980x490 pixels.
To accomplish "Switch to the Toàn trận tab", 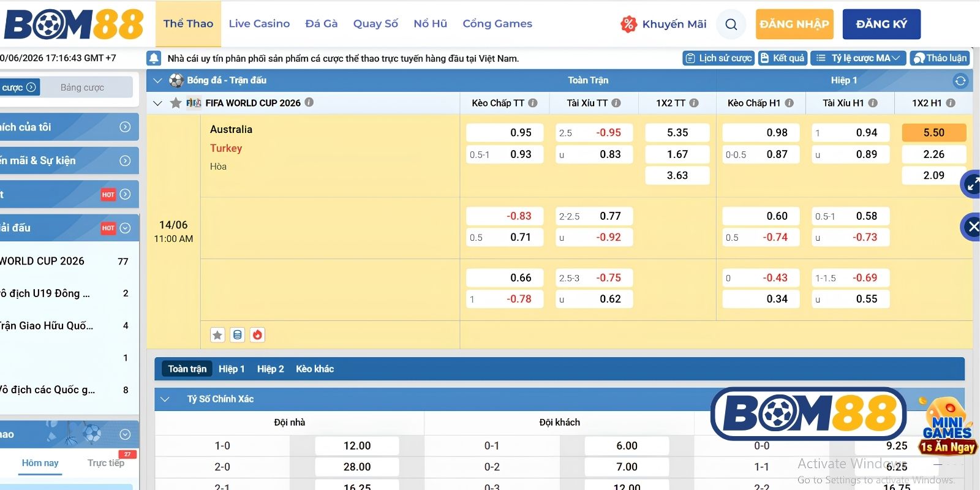I will click(187, 369).
